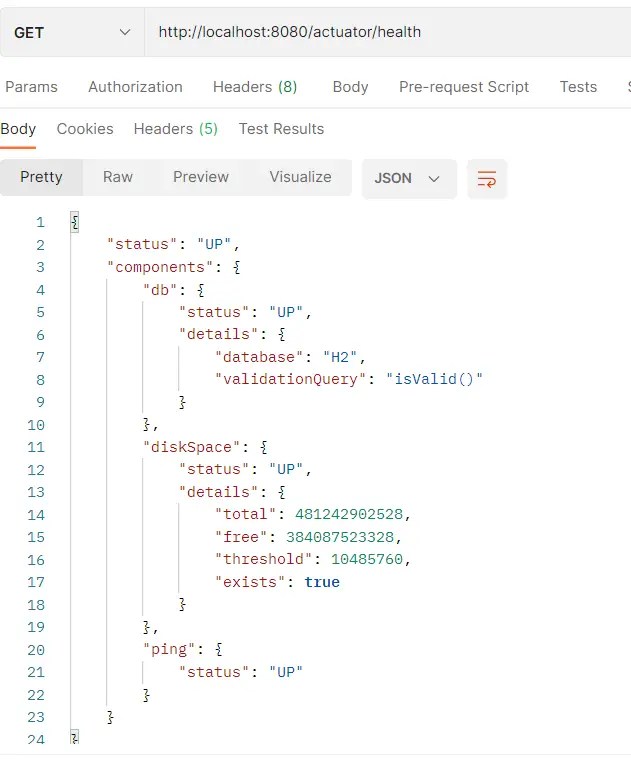
Task: Click line number 10 in the gutter
Action: coord(36,425)
